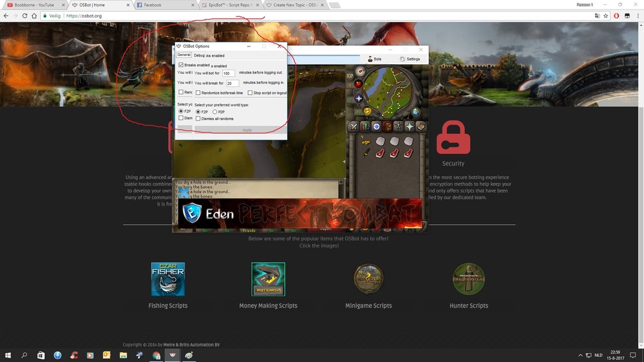Open File Explorer folder from taskbar
Image resolution: width=644 pixels, height=362 pixels.
click(123, 355)
